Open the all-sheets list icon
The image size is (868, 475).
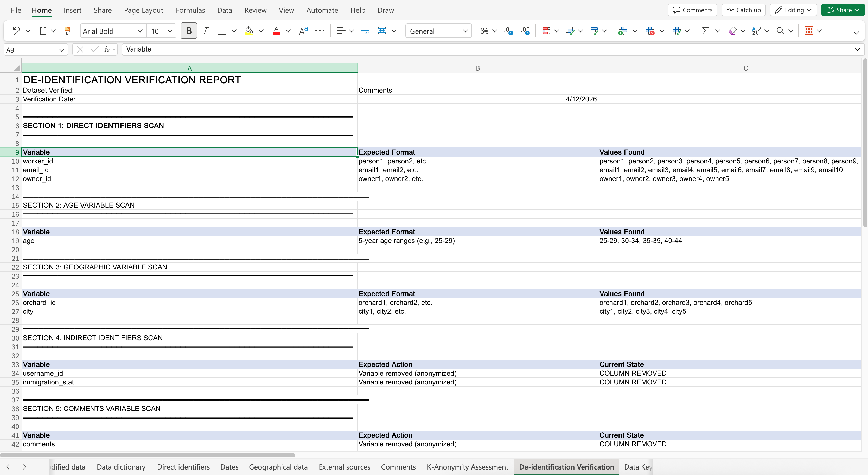point(41,467)
